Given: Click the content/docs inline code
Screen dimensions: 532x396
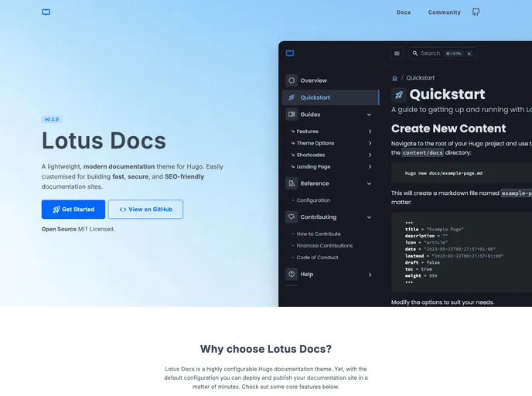Looking at the screenshot, I should click(x=422, y=152).
